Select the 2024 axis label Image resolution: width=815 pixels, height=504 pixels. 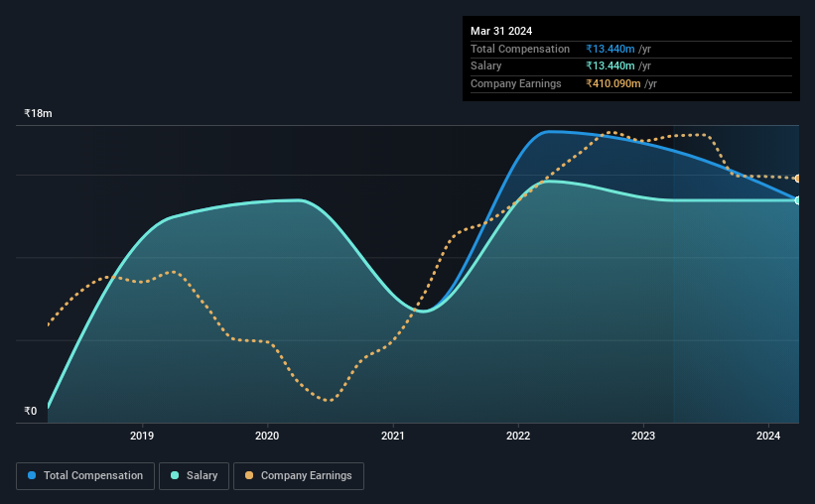(x=768, y=436)
